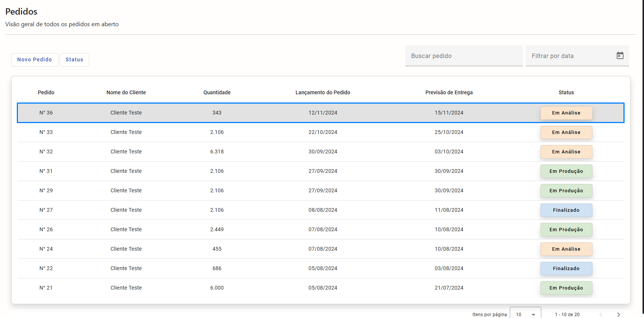The width and height of the screenshot is (644, 318).
Task: Click the Previsão de Entrega column header
Action: pos(449,92)
